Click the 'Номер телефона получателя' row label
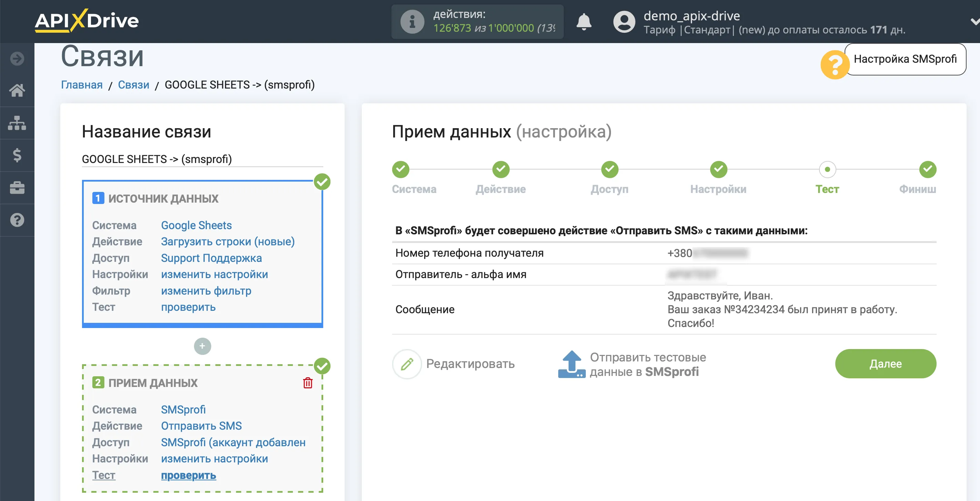This screenshot has height=501, width=980. click(x=469, y=253)
